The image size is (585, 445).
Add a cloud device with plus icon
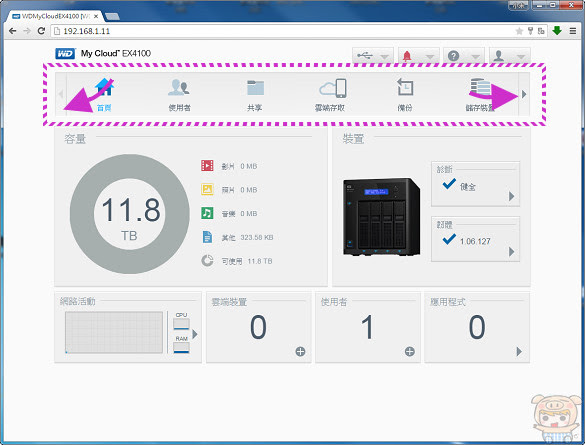[300, 351]
